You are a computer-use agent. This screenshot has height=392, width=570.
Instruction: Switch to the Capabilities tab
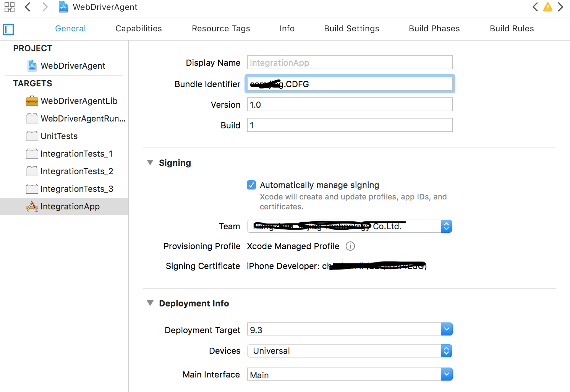tap(139, 29)
